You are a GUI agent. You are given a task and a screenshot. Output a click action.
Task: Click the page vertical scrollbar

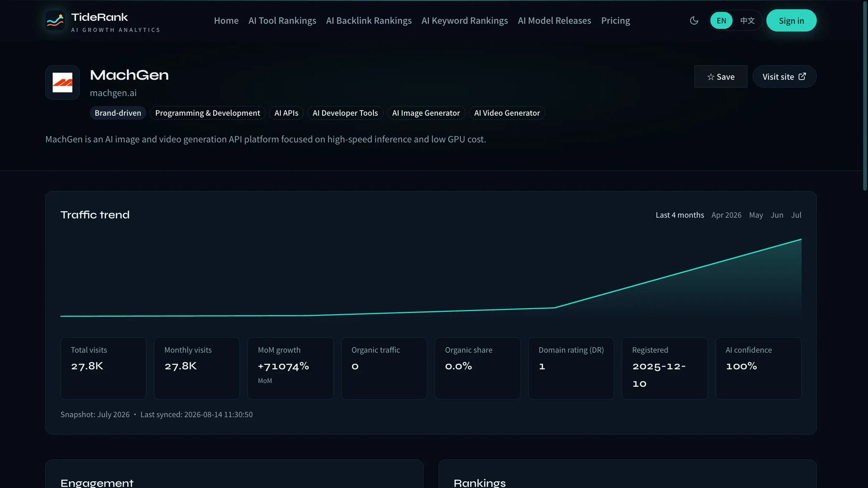click(x=865, y=96)
